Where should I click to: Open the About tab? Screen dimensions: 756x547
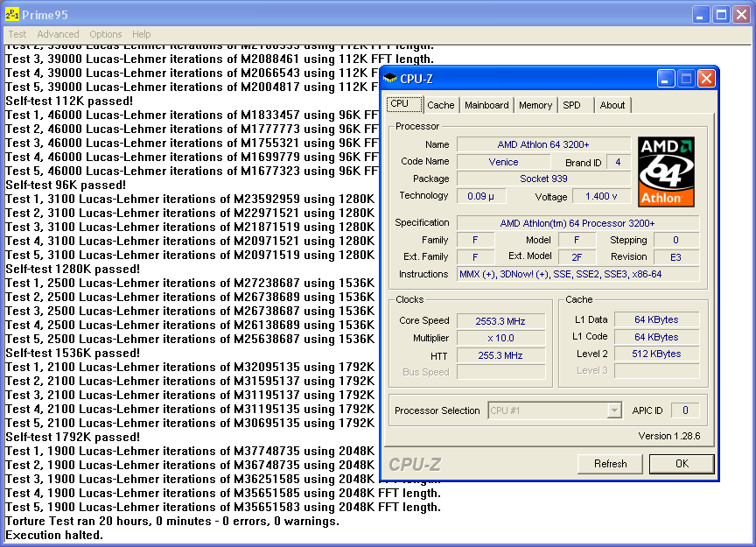(612, 104)
